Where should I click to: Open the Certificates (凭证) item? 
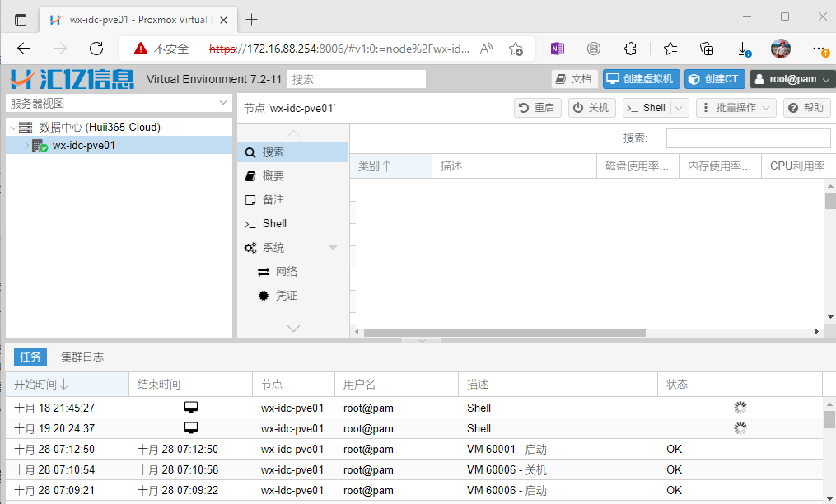286,296
